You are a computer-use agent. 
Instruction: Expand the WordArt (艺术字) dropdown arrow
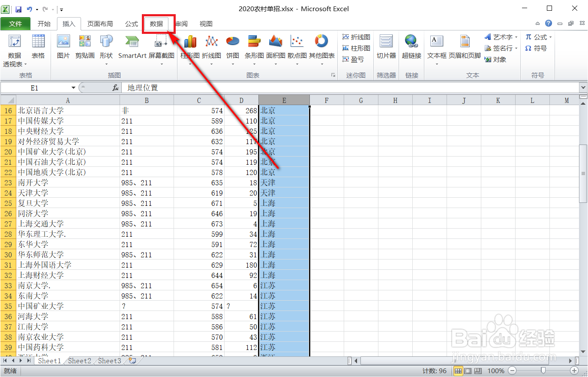[516, 37]
